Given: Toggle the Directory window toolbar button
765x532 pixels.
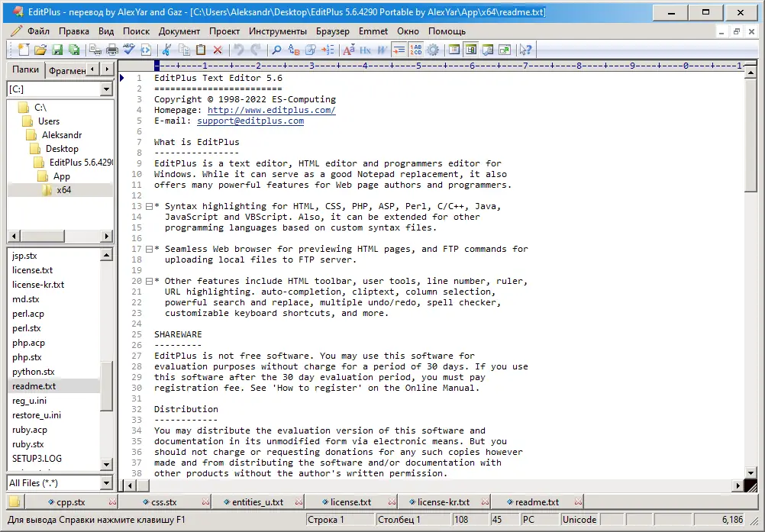Looking at the screenshot, I should coord(471,50).
